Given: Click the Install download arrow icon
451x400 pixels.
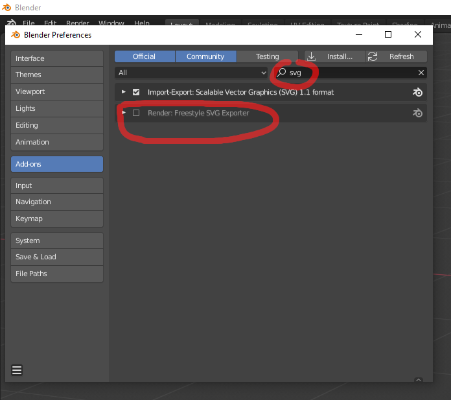Looking at the screenshot, I should click(311, 56).
